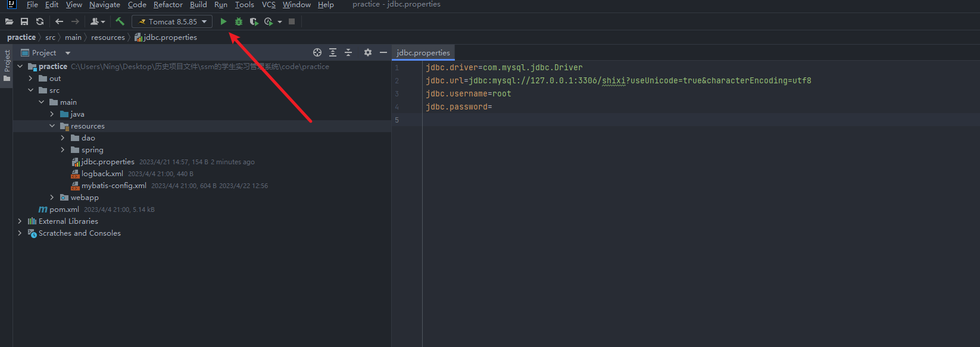Viewport: 980px width, 347px height.
Task: Click the Synchronize reload icon in the toolbar
Action: (x=40, y=21)
